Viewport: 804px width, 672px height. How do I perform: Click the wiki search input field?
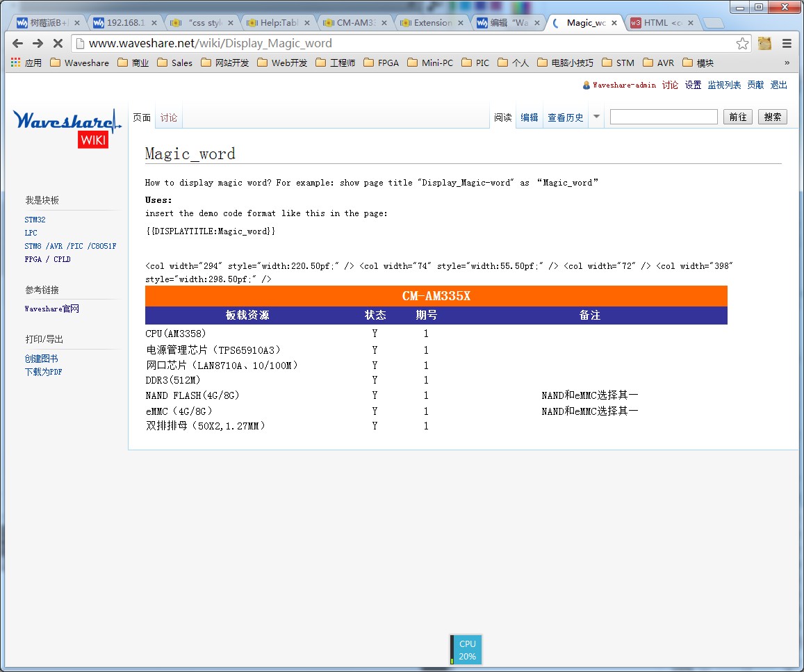coord(664,117)
